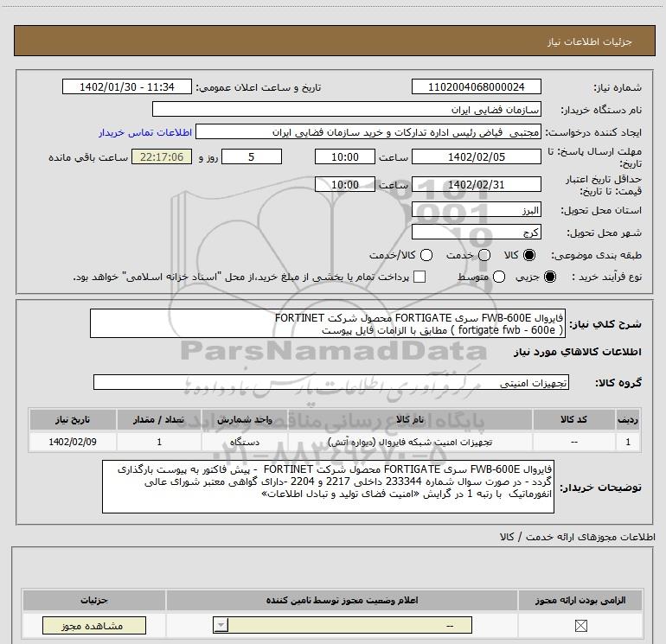Viewport: 666px width, 644px height.
Task: Click the اطلاعات کالاهای مورد نیاز heading
Action: 577,352
